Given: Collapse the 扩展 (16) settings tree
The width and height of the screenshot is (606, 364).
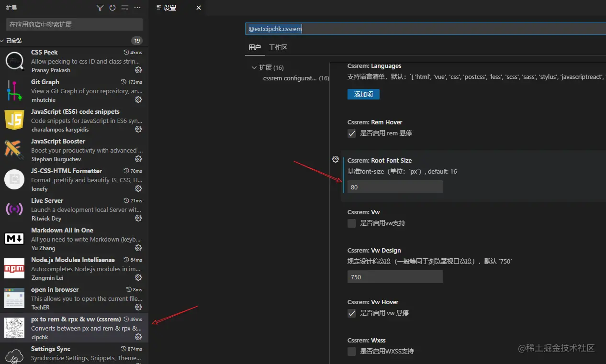Looking at the screenshot, I should (x=254, y=67).
